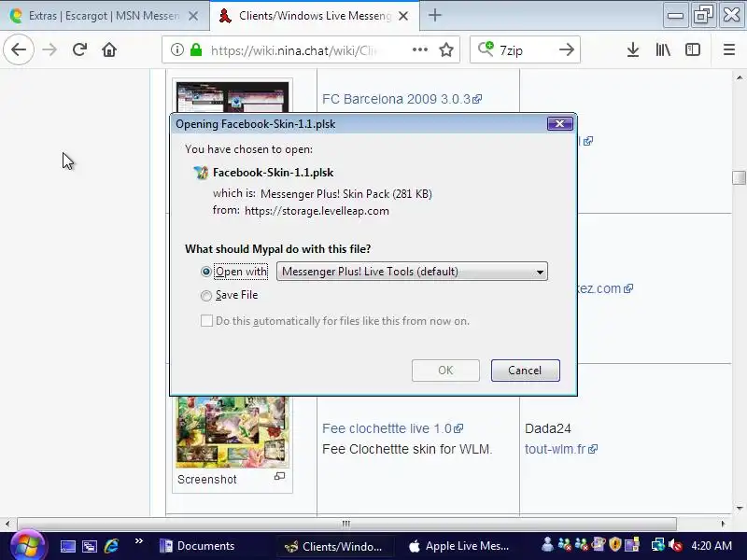Click the https://storage.levelleap.com source text
747x560 pixels.
(x=317, y=211)
